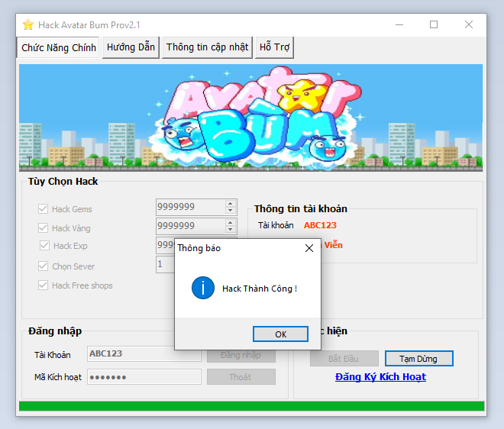Viewport: 504px width, 429px height.
Task: Click the star app icon in title bar
Action: click(x=28, y=24)
